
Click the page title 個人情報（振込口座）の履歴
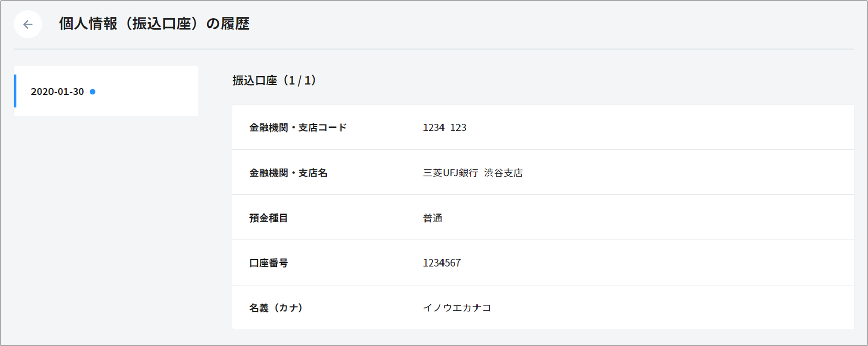click(154, 24)
